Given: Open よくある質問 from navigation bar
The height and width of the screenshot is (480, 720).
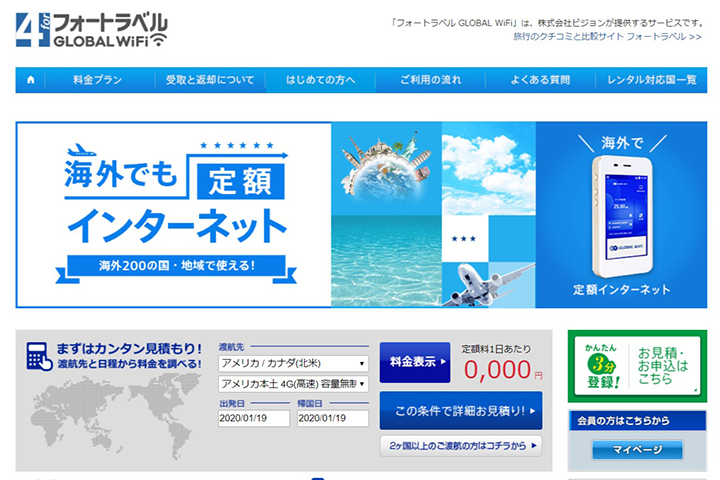Looking at the screenshot, I should [x=540, y=80].
